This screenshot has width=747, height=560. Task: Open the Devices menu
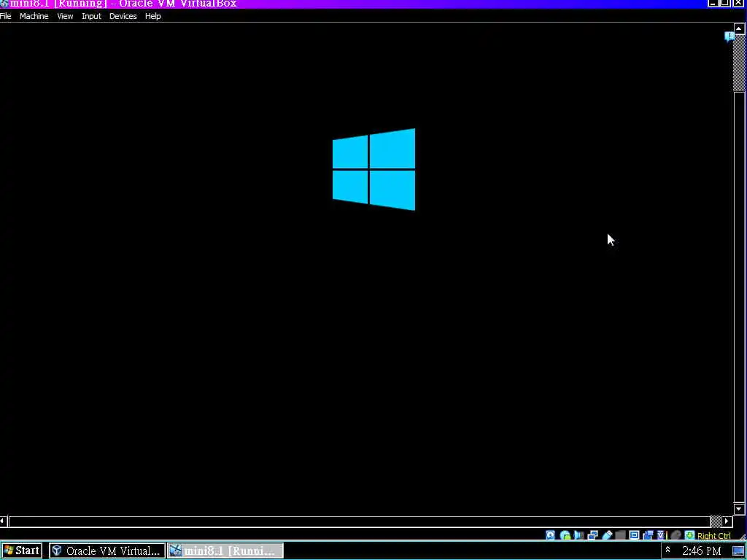point(123,16)
